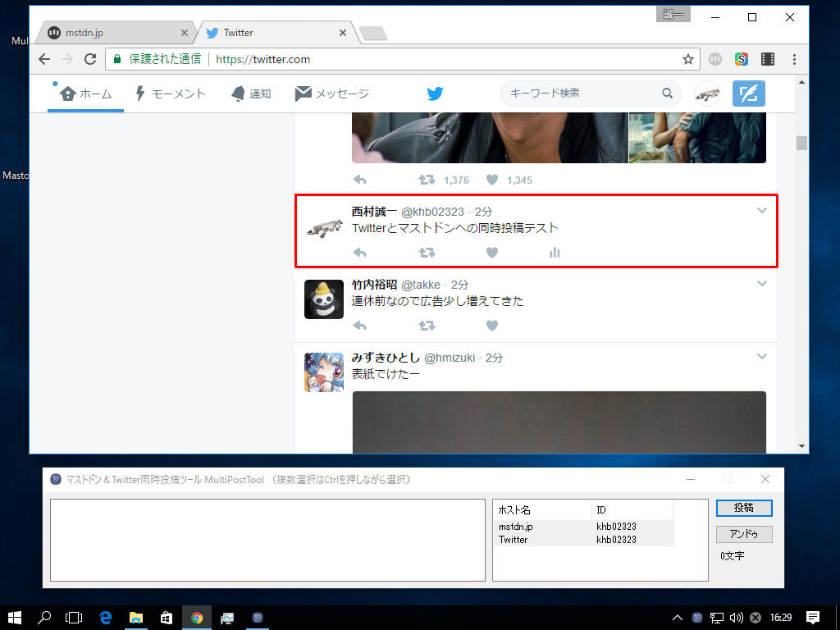Like the 竹内裕昭 tweet
Screen dimensions: 840x630
492,325
